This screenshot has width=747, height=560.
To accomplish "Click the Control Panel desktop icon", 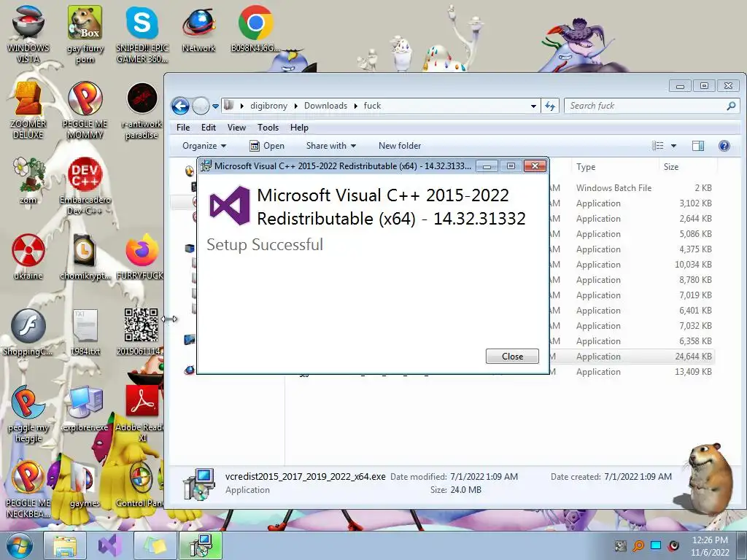I will [x=141, y=485].
